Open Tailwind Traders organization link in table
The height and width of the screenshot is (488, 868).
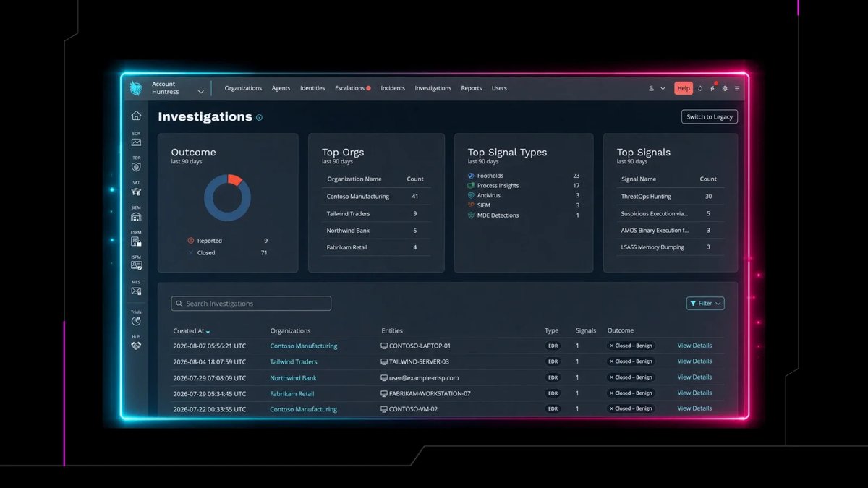click(x=294, y=361)
